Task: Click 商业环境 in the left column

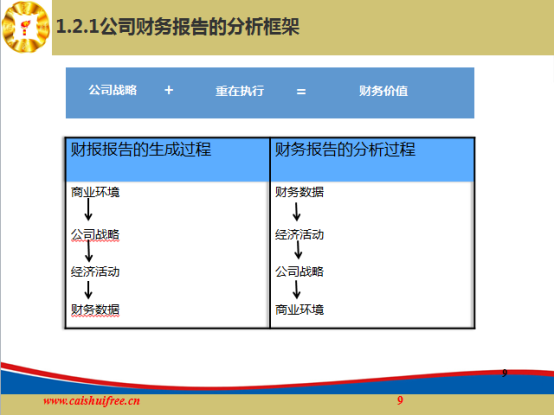Action: 95,192
